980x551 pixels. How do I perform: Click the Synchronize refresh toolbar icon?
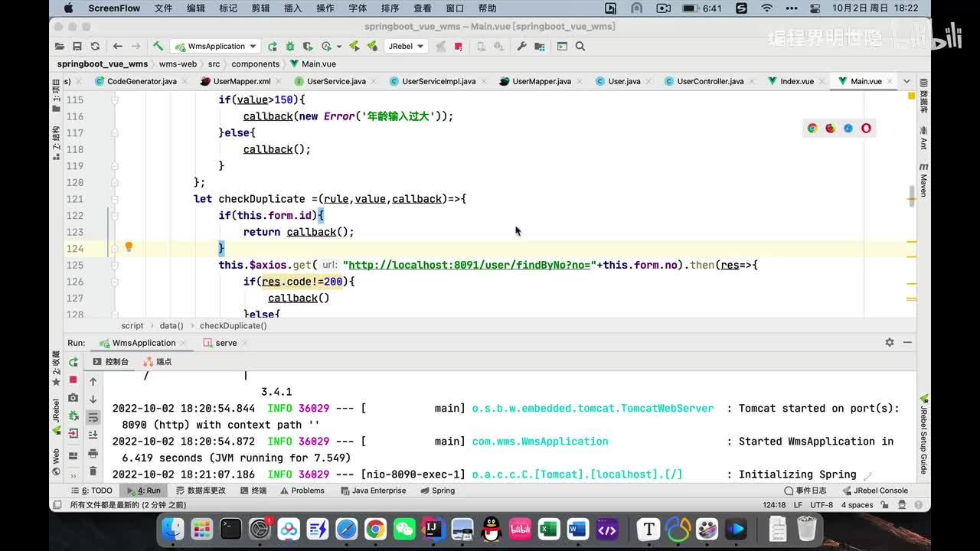click(95, 47)
